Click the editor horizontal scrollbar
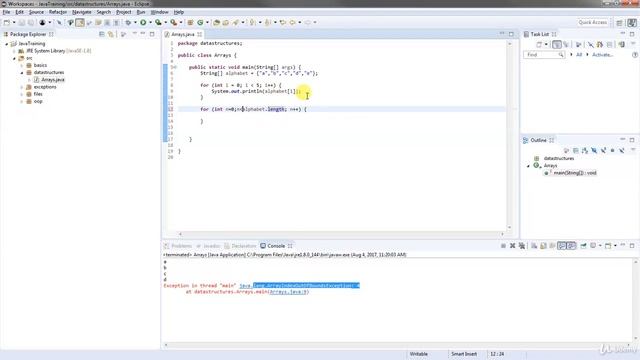Viewport: 640px width, 360px height. pyautogui.click(x=341, y=234)
